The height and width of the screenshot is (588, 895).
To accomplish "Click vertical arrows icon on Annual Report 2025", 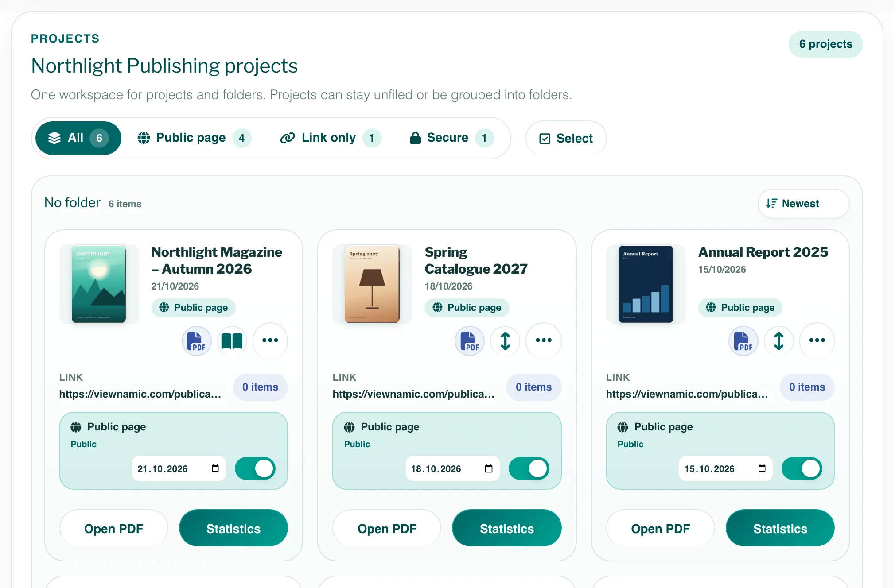I will pyautogui.click(x=778, y=340).
